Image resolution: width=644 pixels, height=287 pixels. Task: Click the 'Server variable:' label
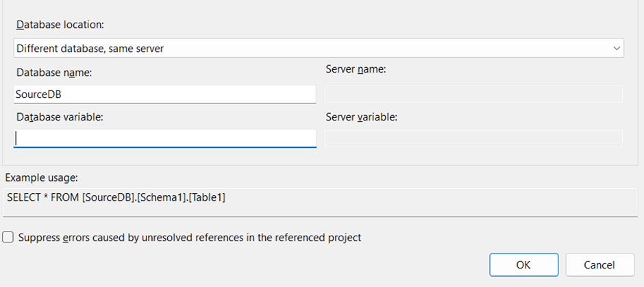pos(362,117)
